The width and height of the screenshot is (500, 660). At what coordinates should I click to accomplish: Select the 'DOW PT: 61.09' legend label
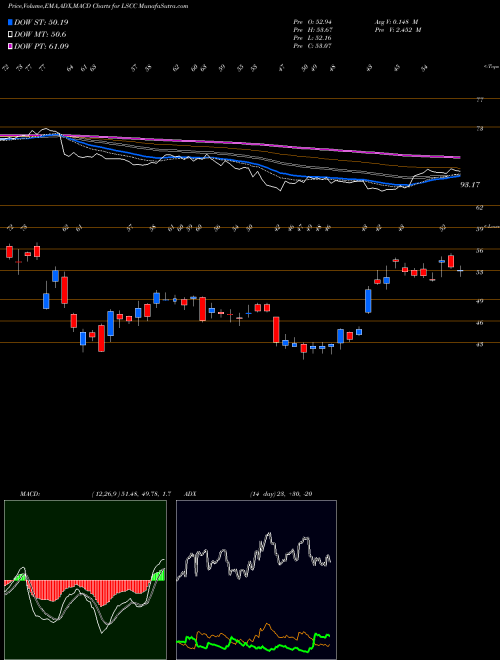[41, 46]
